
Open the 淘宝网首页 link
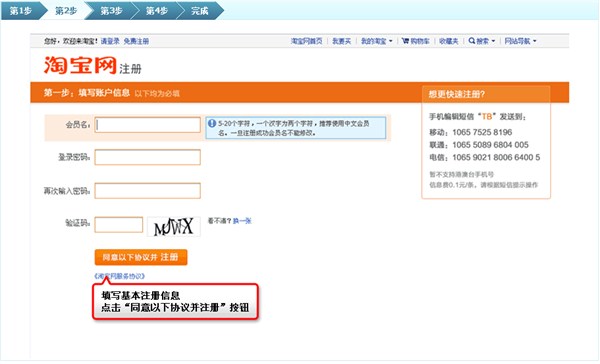pos(307,41)
